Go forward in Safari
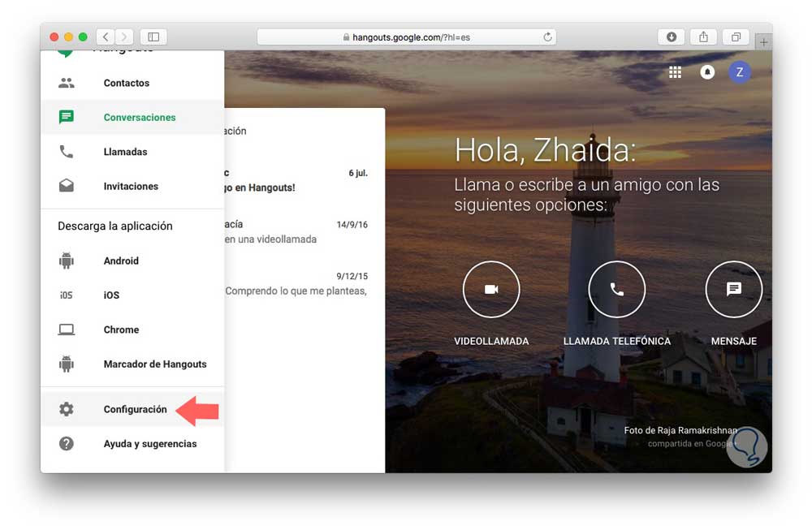812x530 pixels. [124, 37]
